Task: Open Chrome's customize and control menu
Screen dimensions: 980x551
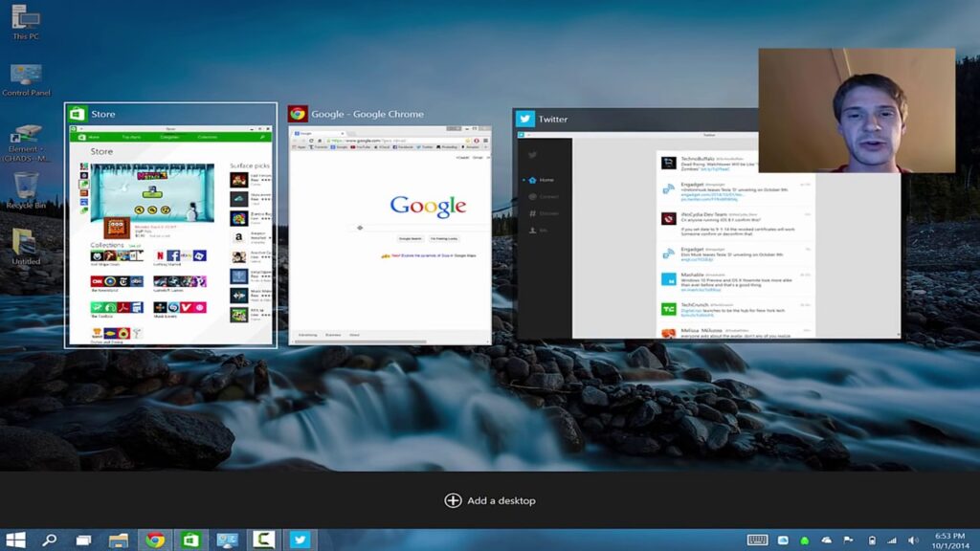Action: click(485, 141)
